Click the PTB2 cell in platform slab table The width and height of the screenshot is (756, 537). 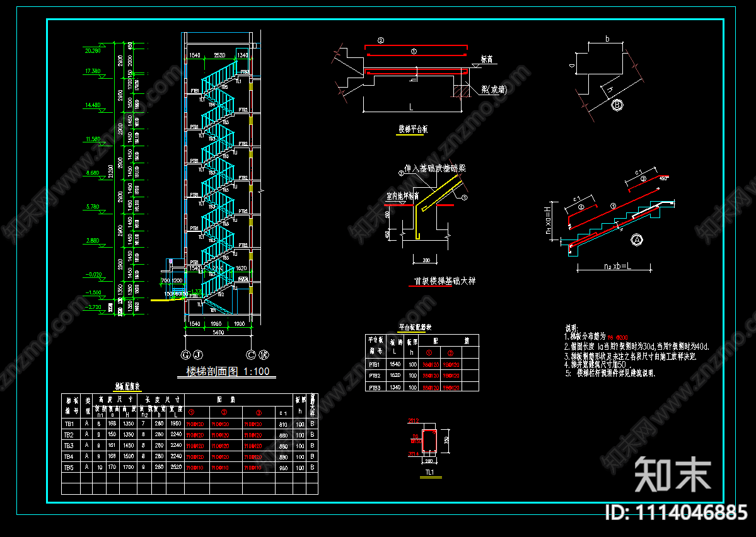point(375,376)
